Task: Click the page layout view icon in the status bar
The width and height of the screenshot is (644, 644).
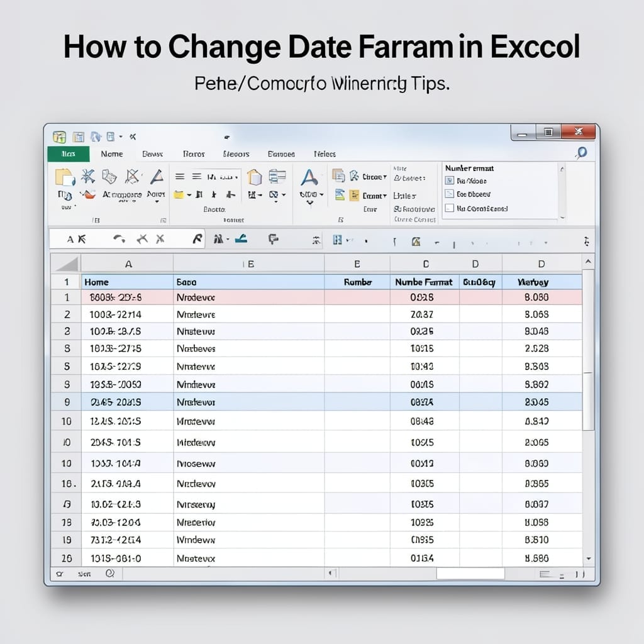Action: 545,574
